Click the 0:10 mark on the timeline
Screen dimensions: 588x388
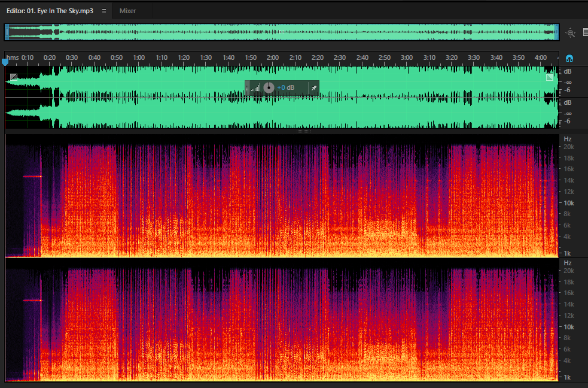[x=28, y=58]
